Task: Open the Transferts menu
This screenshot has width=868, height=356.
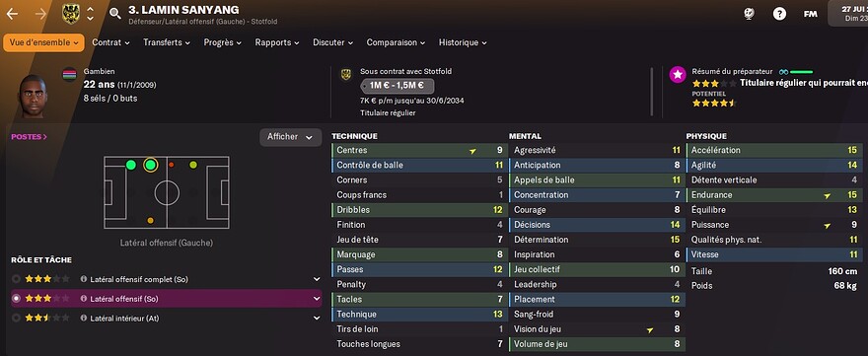Action: (x=167, y=42)
